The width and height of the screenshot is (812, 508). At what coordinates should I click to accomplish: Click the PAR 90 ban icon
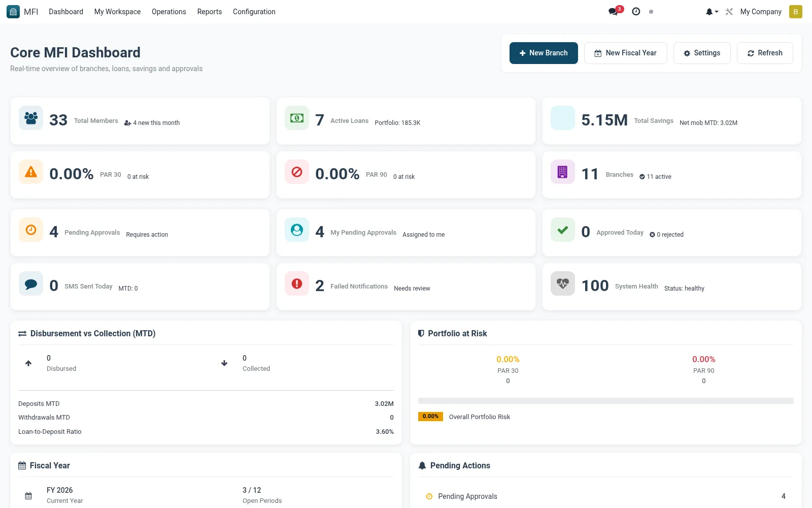[297, 172]
